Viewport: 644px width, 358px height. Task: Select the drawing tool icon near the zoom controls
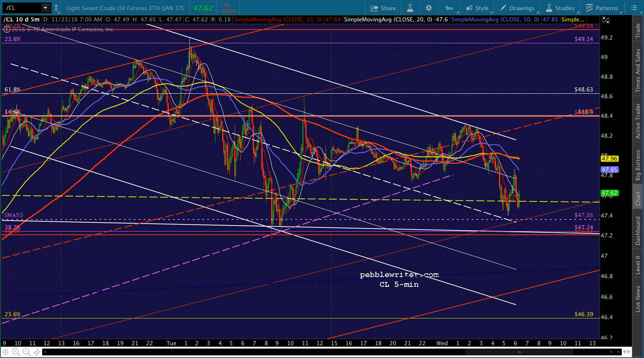[x=37, y=352]
